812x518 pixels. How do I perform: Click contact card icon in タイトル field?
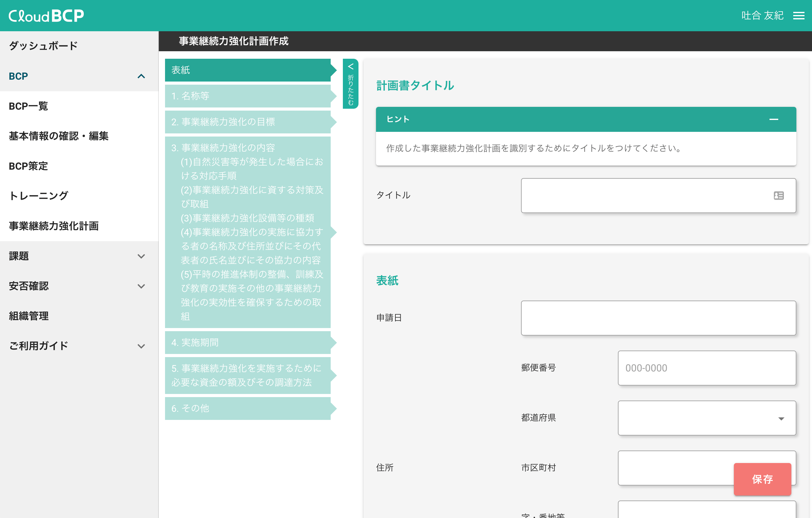(778, 196)
